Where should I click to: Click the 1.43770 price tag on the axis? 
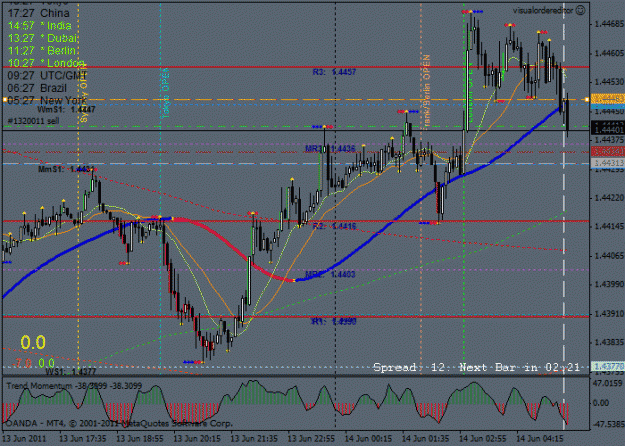coord(607,365)
